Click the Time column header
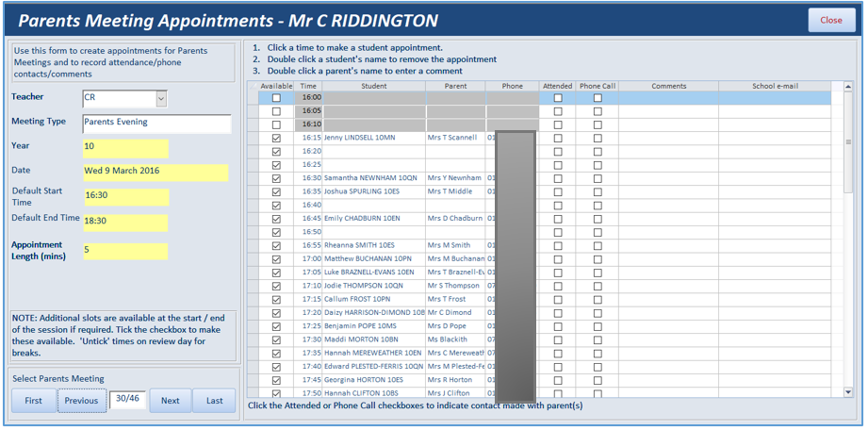868x430 pixels. click(x=309, y=86)
